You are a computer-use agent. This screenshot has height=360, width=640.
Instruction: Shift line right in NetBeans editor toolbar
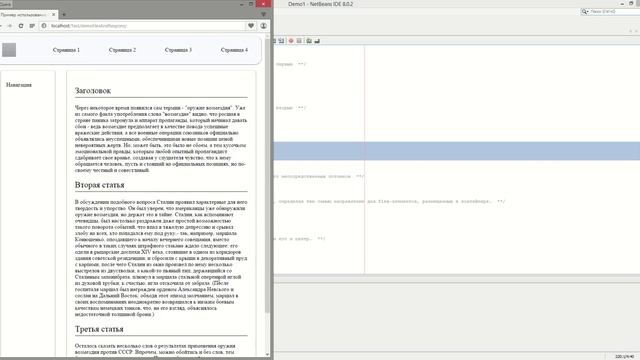[282, 41]
